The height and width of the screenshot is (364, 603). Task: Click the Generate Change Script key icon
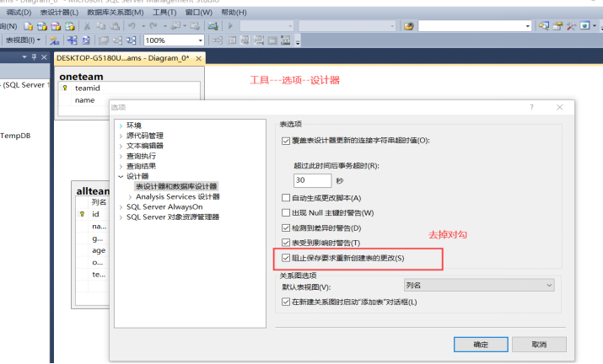point(54,40)
